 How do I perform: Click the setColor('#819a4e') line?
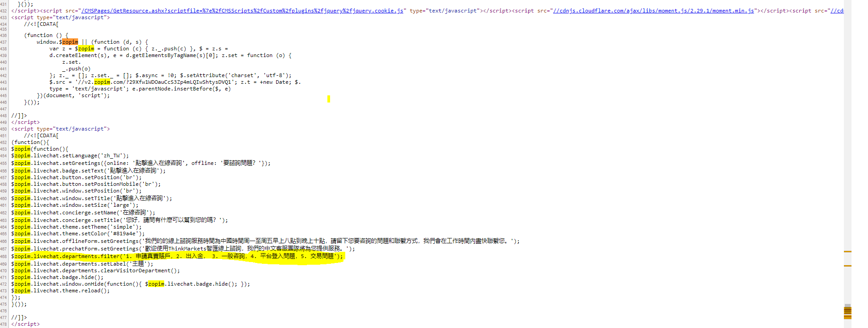[x=78, y=234]
